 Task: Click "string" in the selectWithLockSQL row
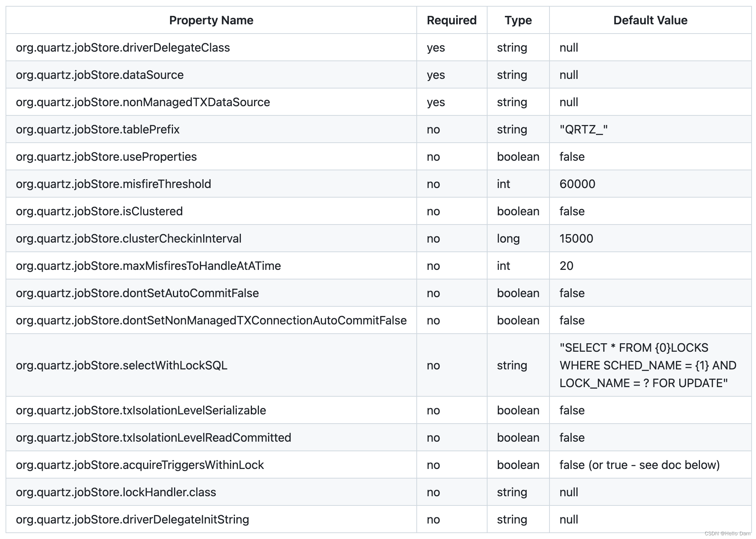(512, 365)
